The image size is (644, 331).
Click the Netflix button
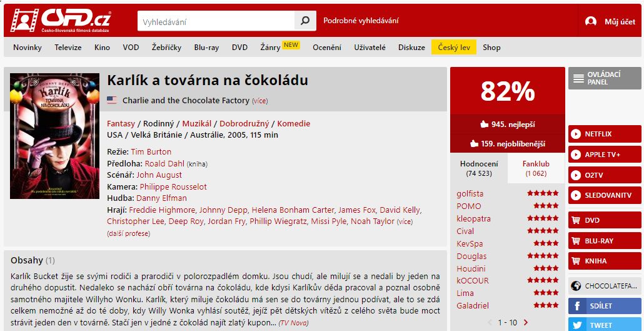pyautogui.click(x=605, y=134)
